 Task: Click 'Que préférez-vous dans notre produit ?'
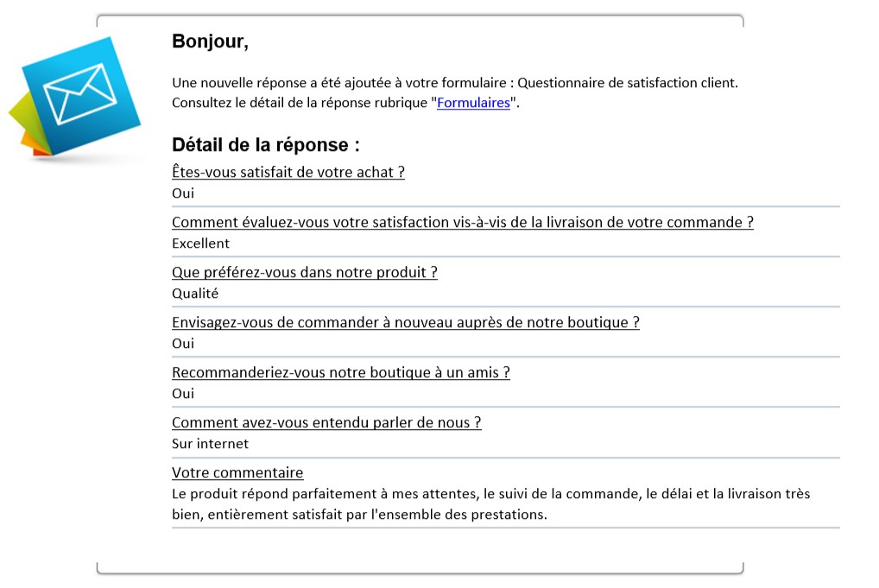pyautogui.click(x=305, y=273)
